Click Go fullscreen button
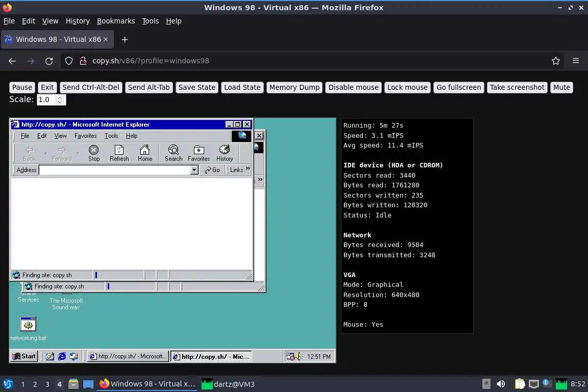The image size is (588, 392). [459, 87]
